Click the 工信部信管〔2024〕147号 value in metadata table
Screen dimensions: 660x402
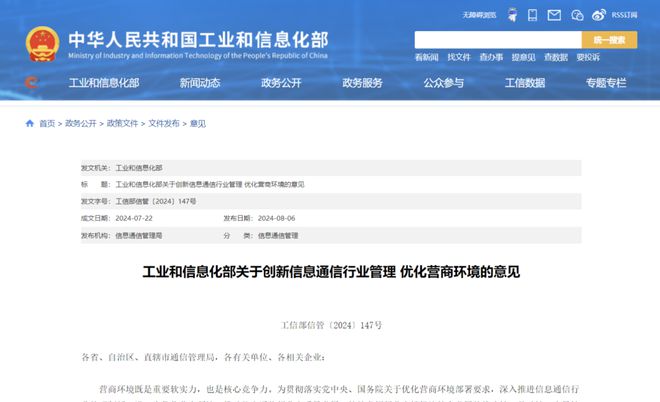(x=156, y=201)
